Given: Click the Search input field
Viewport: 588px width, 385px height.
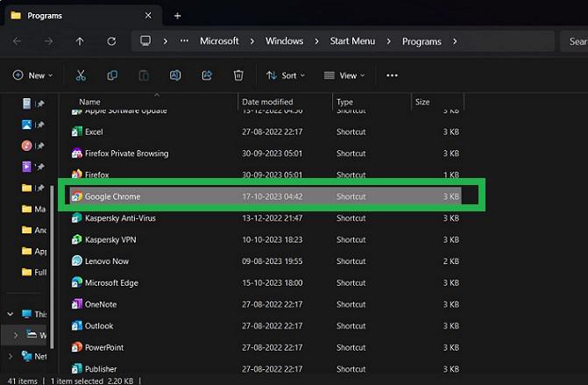Looking at the screenshot, I should tap(574, 41).
